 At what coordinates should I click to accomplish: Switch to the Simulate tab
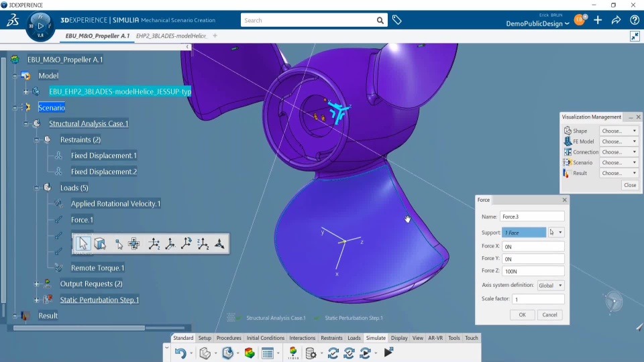376,338
